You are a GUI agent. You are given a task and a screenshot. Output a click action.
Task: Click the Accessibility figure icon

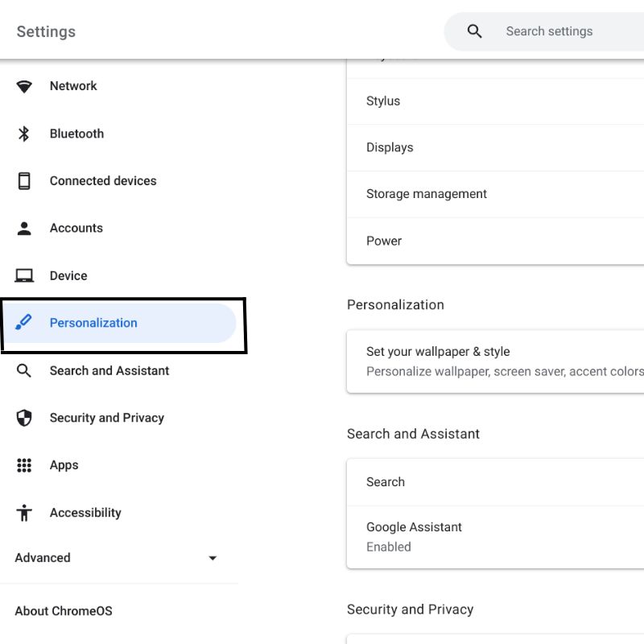24,513
